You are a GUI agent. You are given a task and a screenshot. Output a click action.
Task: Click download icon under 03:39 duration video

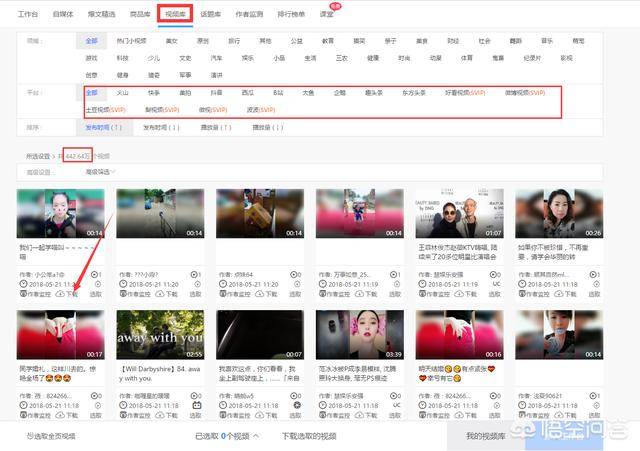click(x=359, y=415)
